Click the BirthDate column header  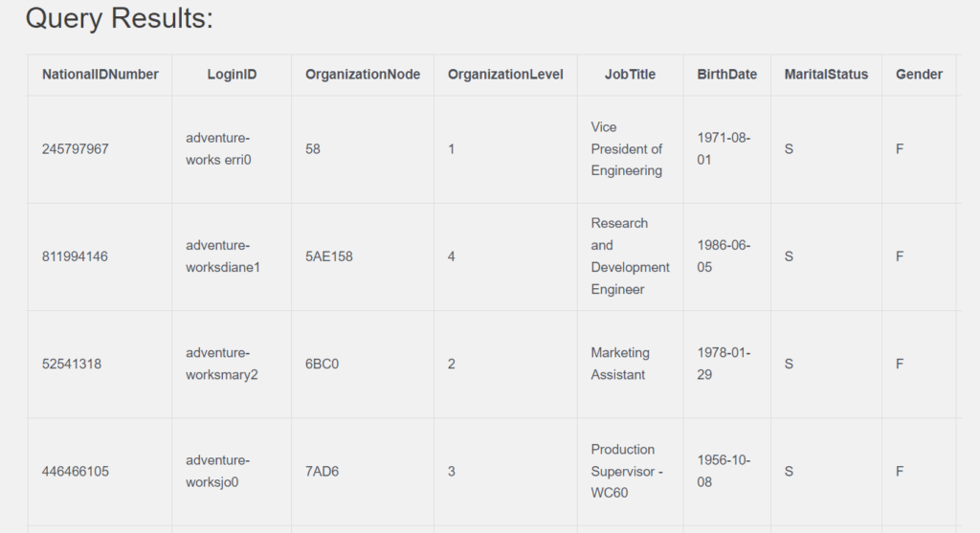tap(726, 75)
